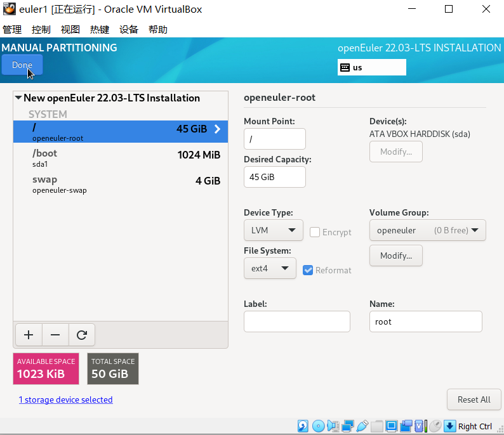The width and height of the screenshot is (504, 435).
Task: Click the MANUAL PARTITIONING title
Action: [x=59, y=48]
